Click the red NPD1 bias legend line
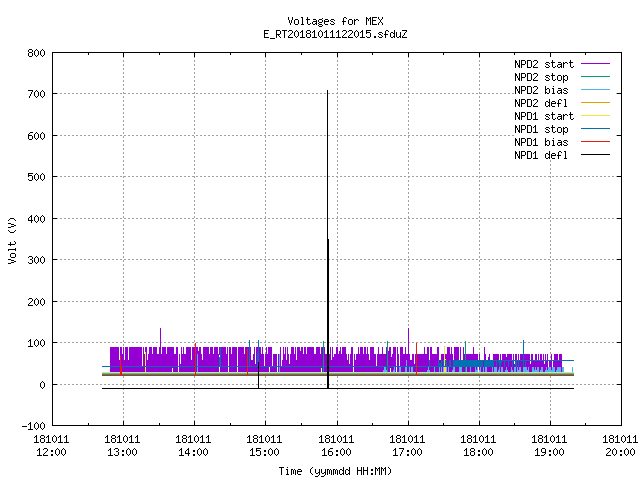Viewport: 640px width, 480px height. [x=595, y=142]
